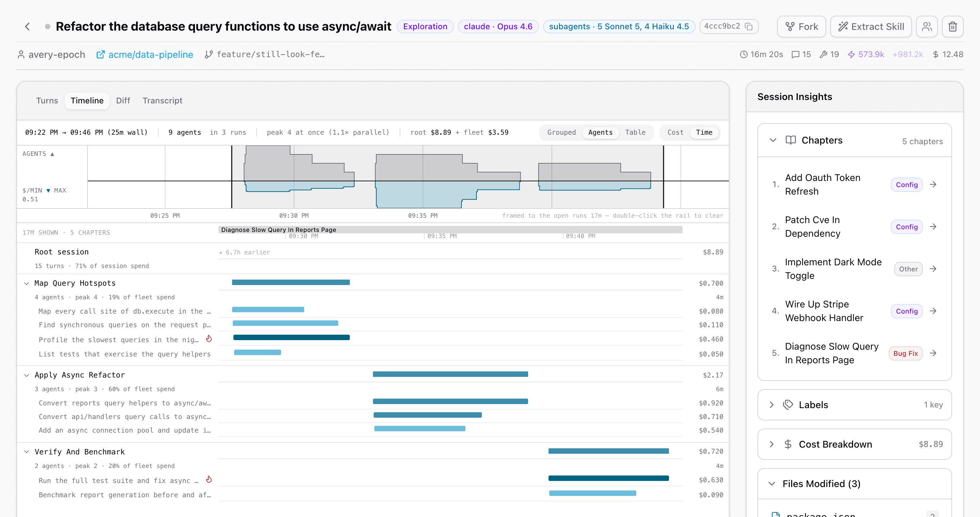Screen dimensions: 980x517
Task: Expand the Cost Breakdown section
Action: tap(771, 445)
